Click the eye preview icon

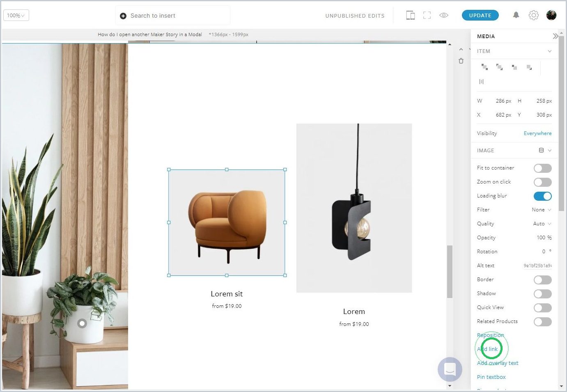click(444, 15)
